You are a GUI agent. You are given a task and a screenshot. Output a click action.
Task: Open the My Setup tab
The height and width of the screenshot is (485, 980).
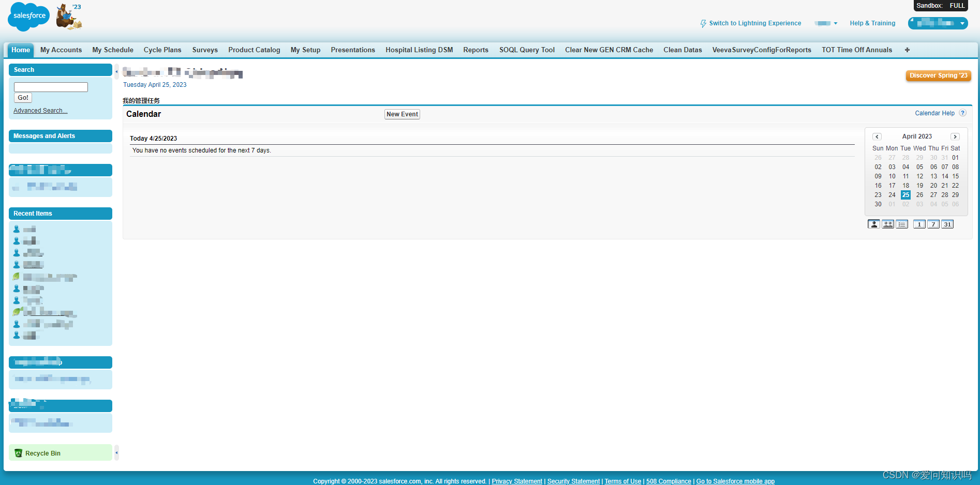tap(305, 50)
